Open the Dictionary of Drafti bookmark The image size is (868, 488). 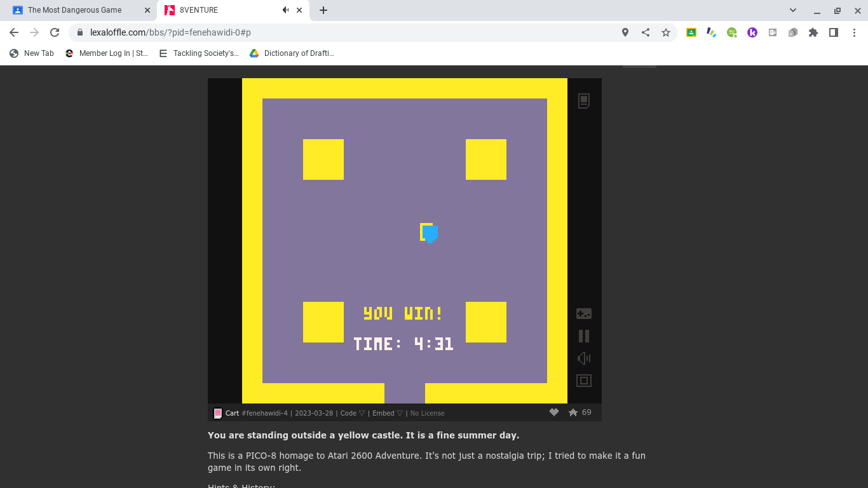coord(292,53)
